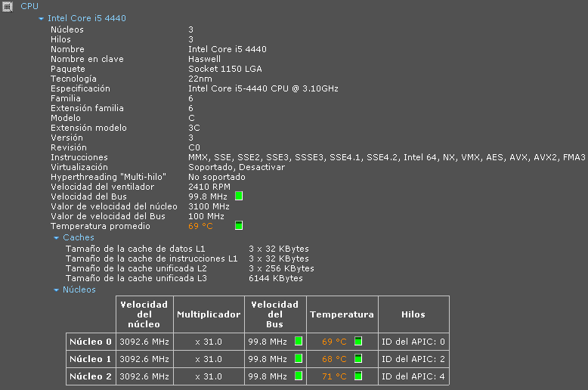Select the Intel Core i5 4440 heading
This screenshot has height=390, width=588.
(87, 18)
